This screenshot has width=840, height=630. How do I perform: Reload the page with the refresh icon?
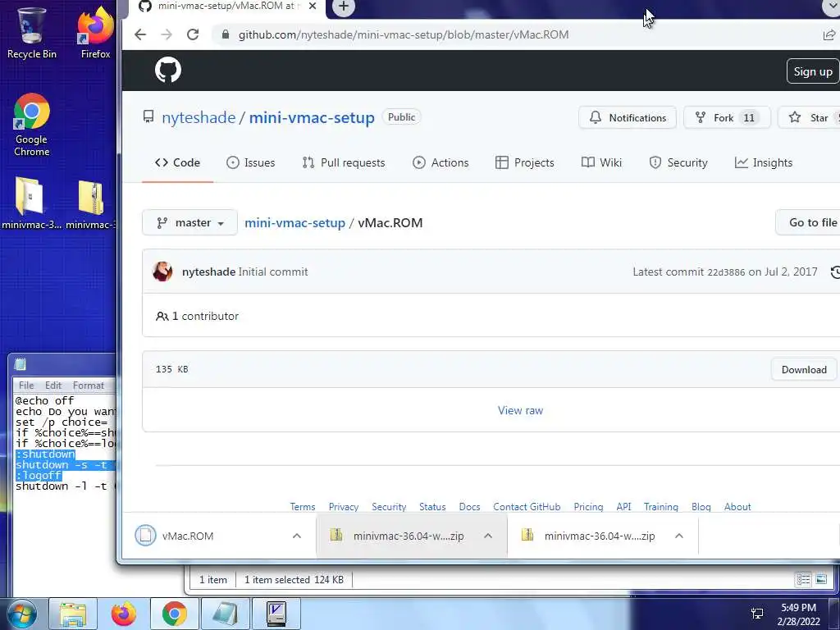pos(193,34)
